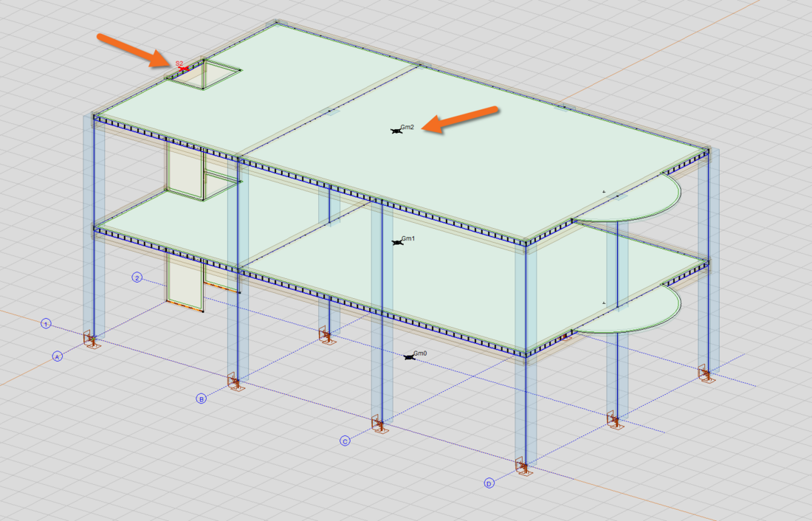Screen dimensions: 812x521
Task: Click grid axis label A
Action: [57, 356]
